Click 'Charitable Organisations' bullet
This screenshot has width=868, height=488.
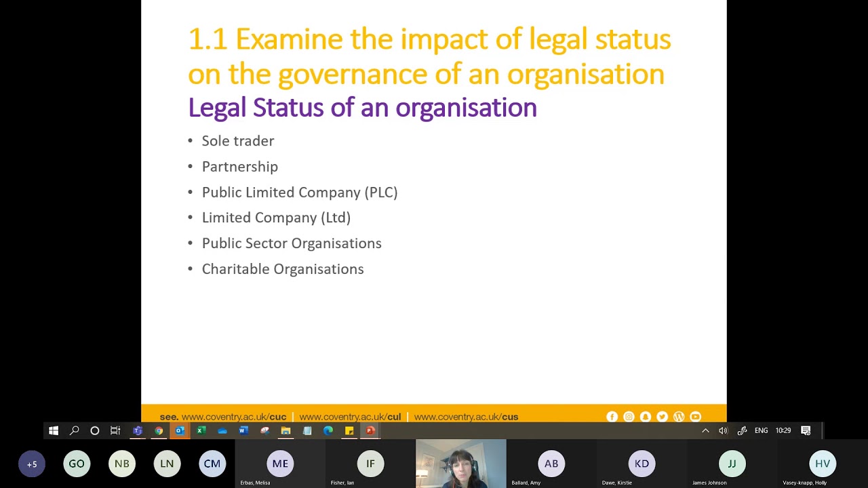point(283,269)
